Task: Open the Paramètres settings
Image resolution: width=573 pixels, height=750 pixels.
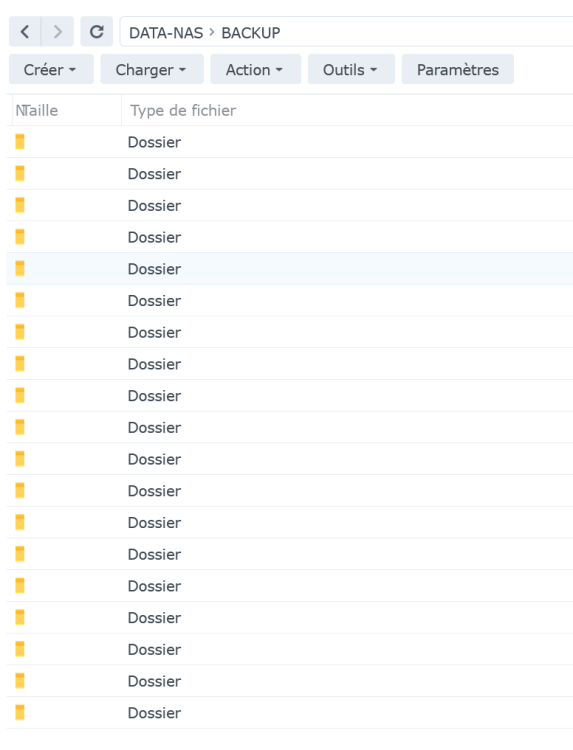Action: 458,69
